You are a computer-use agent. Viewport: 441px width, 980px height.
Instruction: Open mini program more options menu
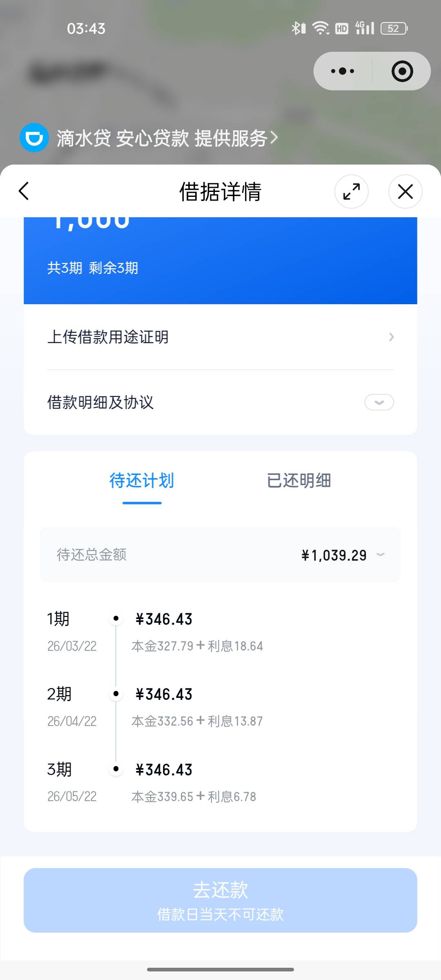click(343, 71)
